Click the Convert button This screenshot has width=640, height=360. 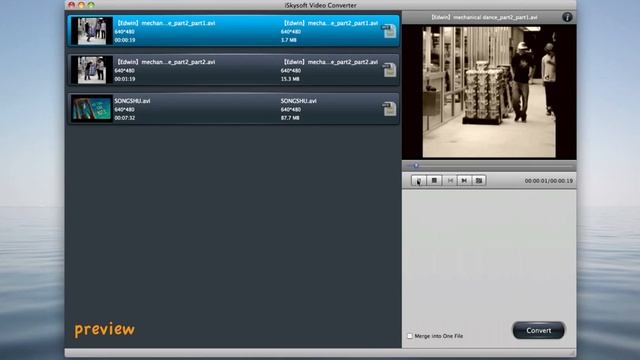538,330
